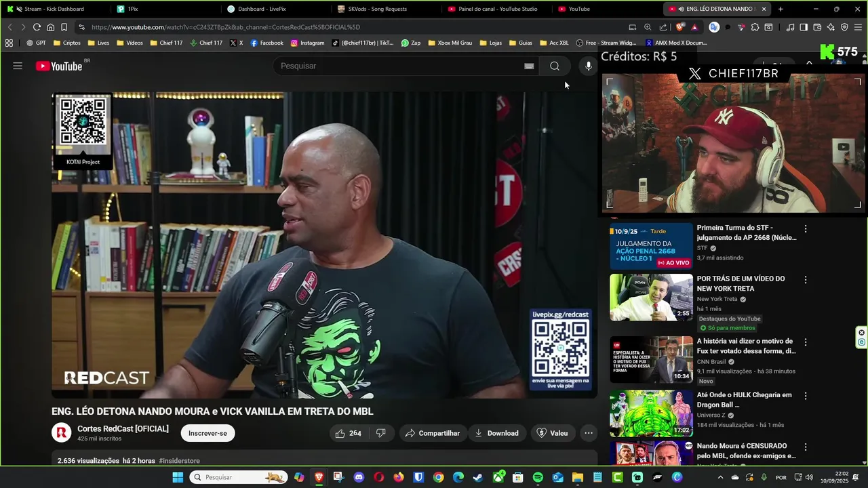
Task: Like the video with 264 likes
Action: 348,433
